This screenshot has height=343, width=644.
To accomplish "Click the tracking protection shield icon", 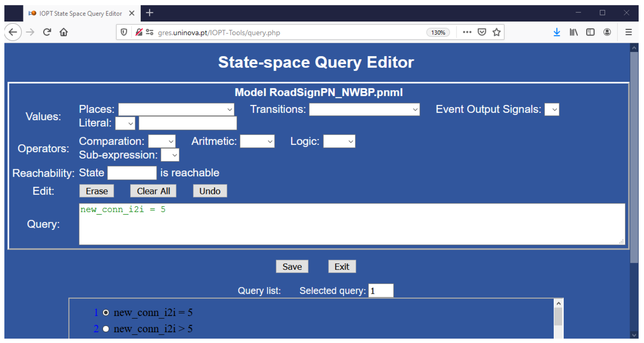I will (124, 32).
